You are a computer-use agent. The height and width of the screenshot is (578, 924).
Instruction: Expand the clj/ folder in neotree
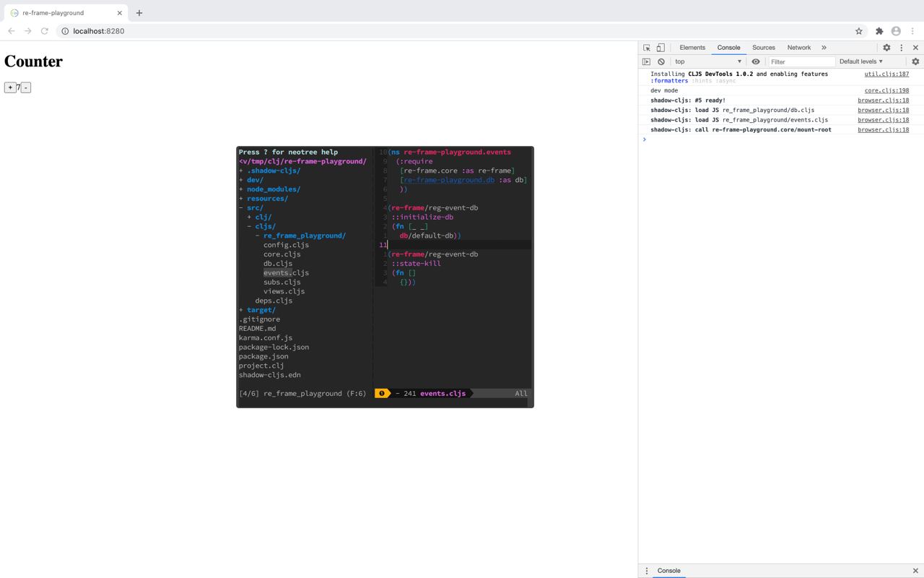259,217
